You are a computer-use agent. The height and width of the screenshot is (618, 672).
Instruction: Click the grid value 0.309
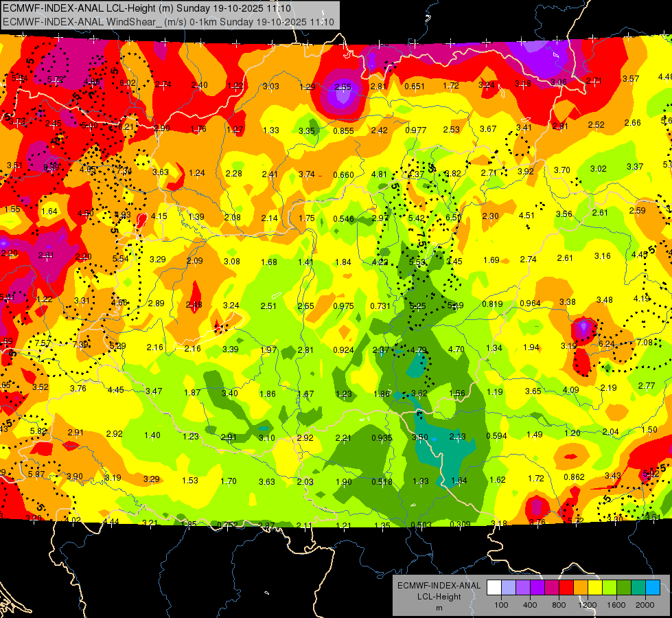461,524
